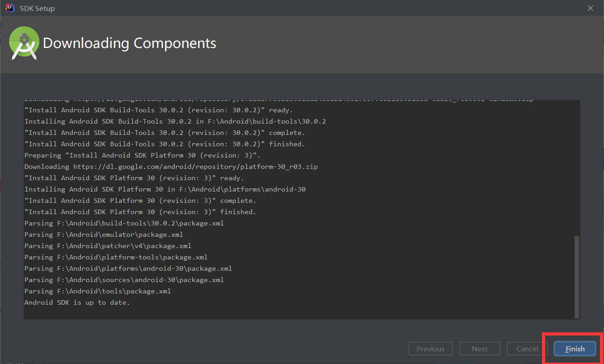Click the 'SDK Setup' window title
The image size is (604, 364).
point(37,9)
